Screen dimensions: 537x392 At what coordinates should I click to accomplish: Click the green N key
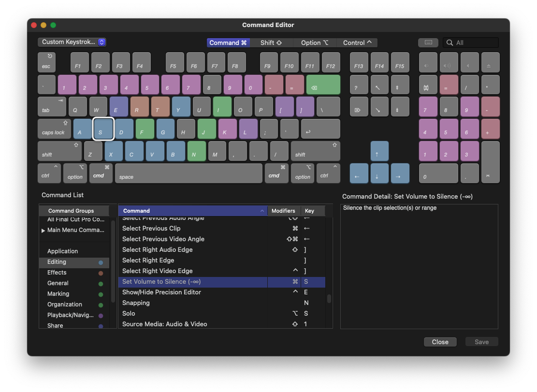click(197, 151)
